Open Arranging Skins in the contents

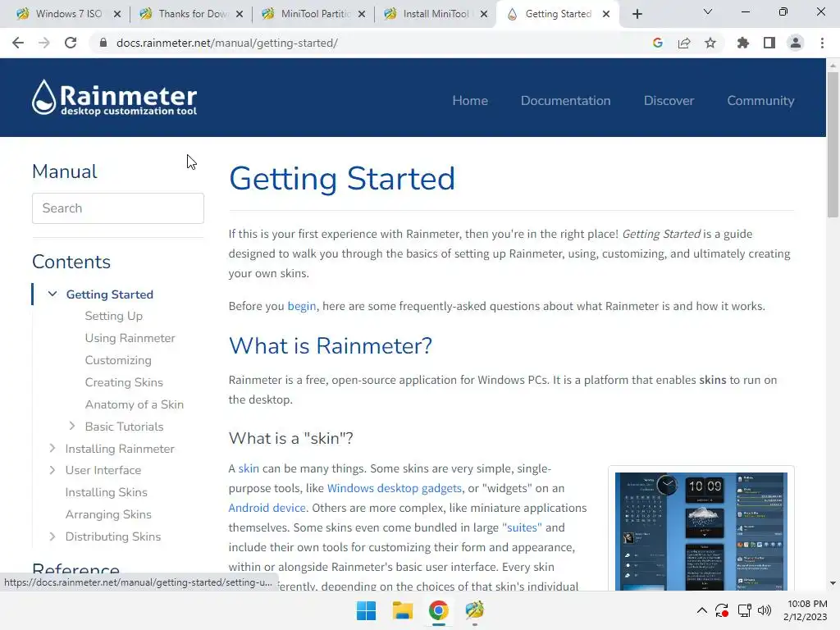pyautogui.click(x=108, y=514)
